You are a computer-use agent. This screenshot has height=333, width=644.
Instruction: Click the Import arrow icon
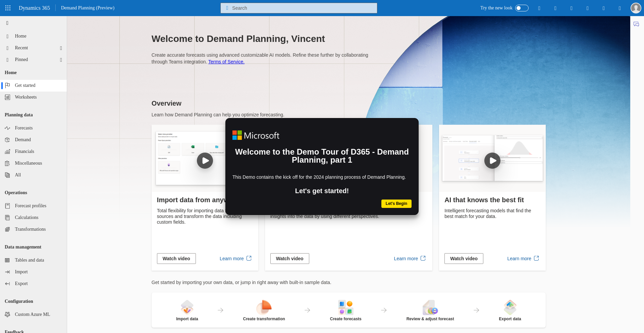(x=7, y=272)
